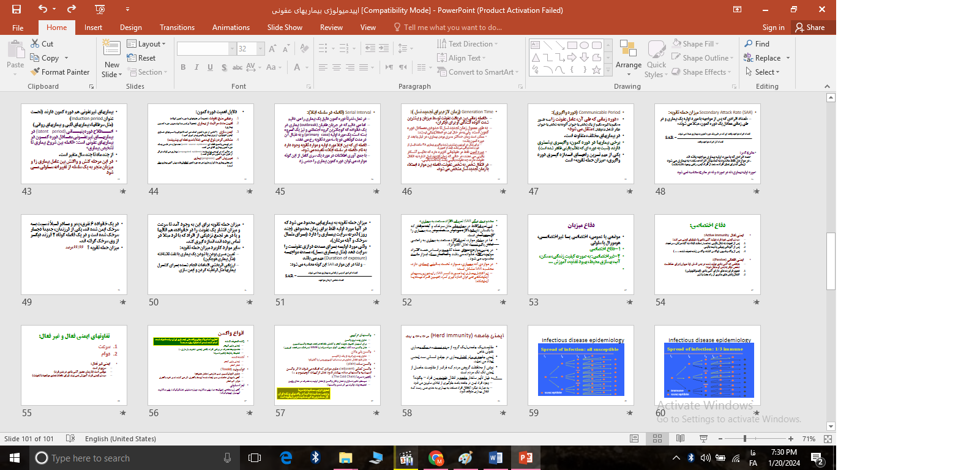Expand the Copy options arrow

pos(66,59)
